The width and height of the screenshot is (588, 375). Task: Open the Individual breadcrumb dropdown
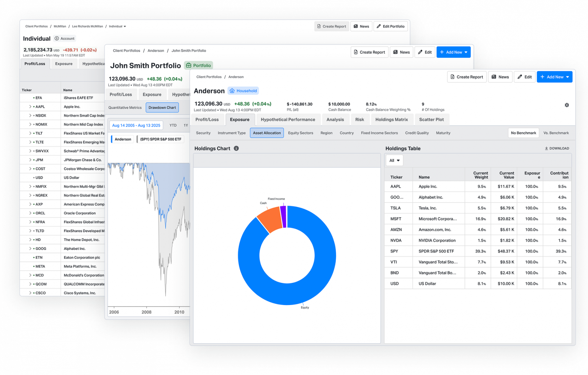click(117, 26)
